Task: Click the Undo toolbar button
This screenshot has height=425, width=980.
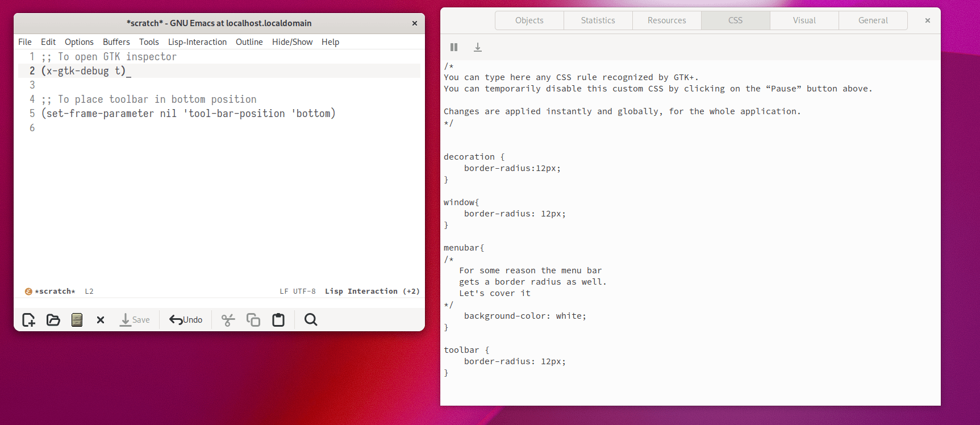Action: tap(186, 320)
